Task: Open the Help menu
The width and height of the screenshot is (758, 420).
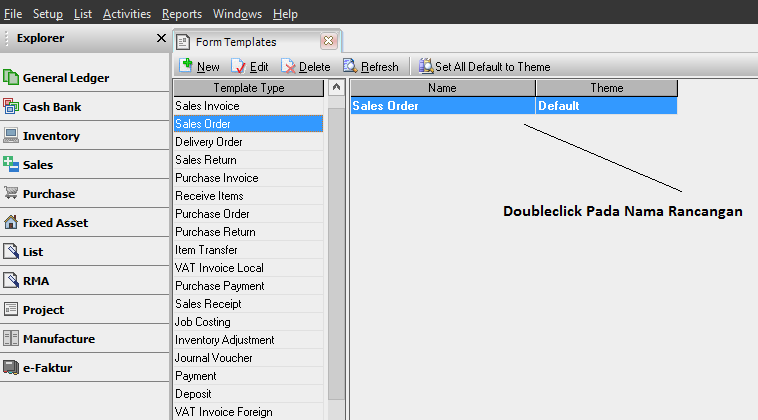Action: 285,14
